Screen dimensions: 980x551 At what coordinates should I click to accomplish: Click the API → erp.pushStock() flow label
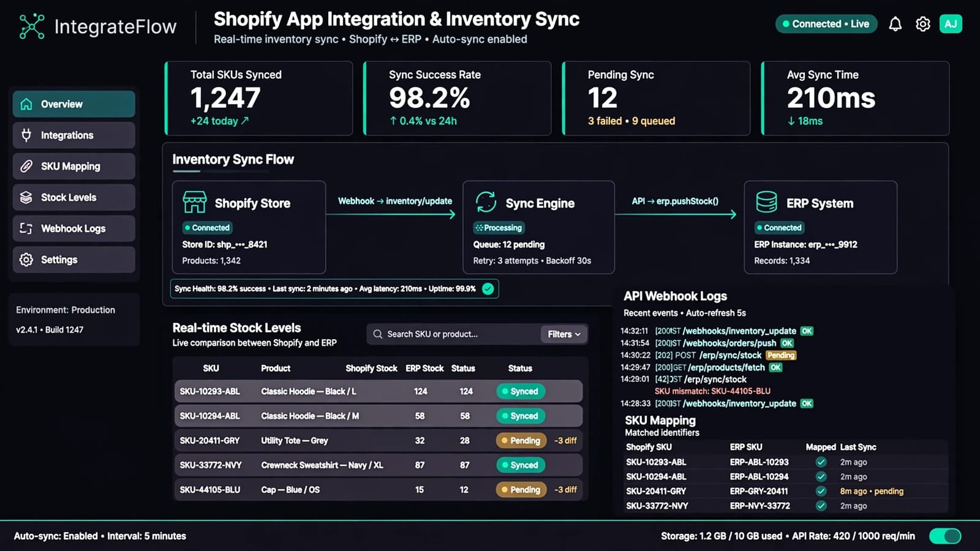(675, 201)
